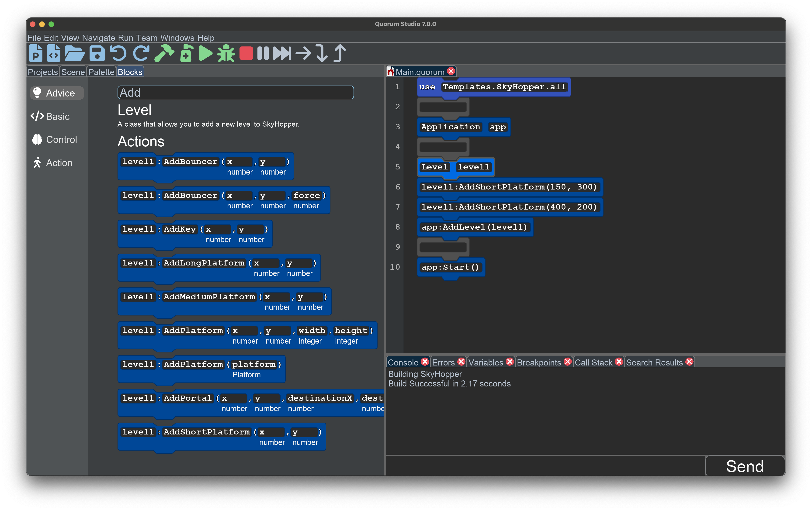The width and height of the screenshot is (812, 510).
Task: Click the Pause icon in toolbar
Action: (x=263, y=53)
